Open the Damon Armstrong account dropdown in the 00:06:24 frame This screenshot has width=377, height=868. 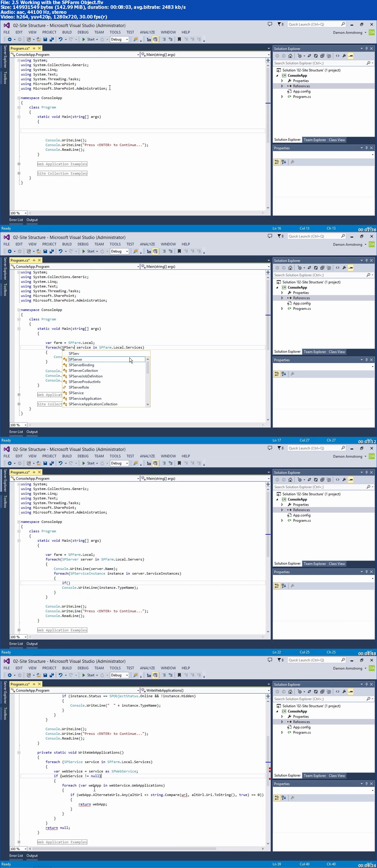tap(365, 668)
